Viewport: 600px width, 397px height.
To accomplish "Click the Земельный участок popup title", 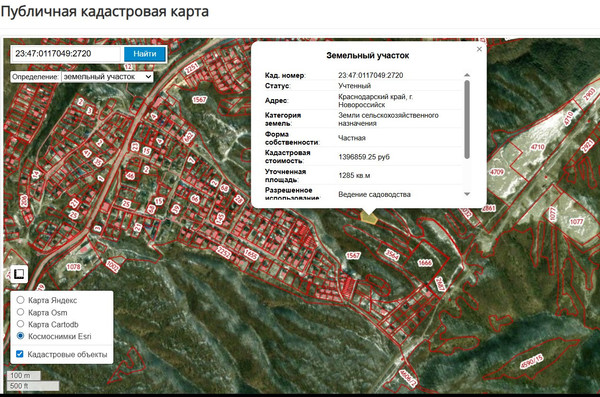I will tap(367, 56).
